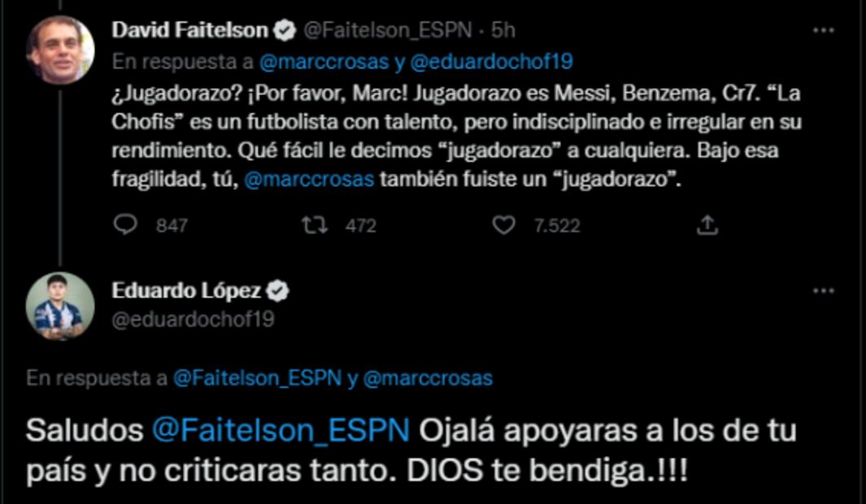Click the David Faitelson display name
This screenshot has width=866, height=504.
click(x=189, y=31)
